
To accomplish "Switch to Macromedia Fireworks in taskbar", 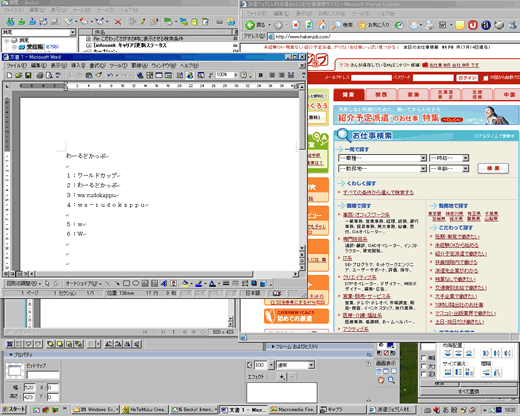I will click(x=293, y=410).
